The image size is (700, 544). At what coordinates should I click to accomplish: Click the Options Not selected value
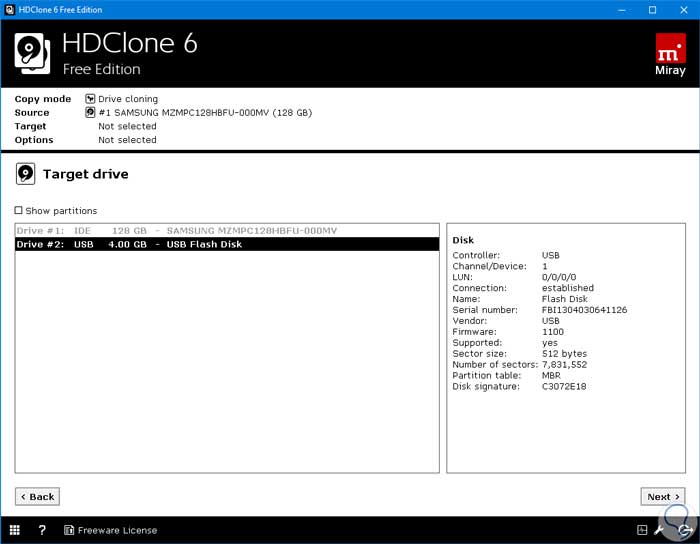(x=127, y=140)
